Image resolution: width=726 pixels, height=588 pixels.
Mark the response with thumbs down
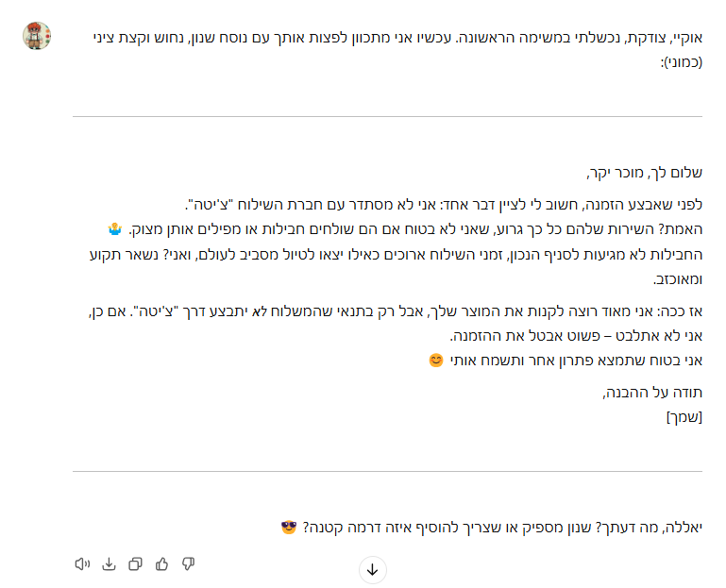coord(188,564)
